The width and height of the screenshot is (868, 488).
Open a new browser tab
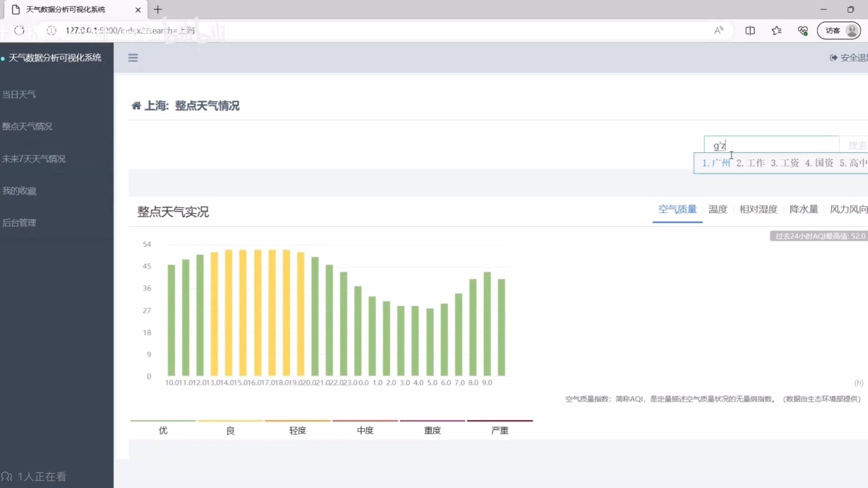(x=158, y=9)
